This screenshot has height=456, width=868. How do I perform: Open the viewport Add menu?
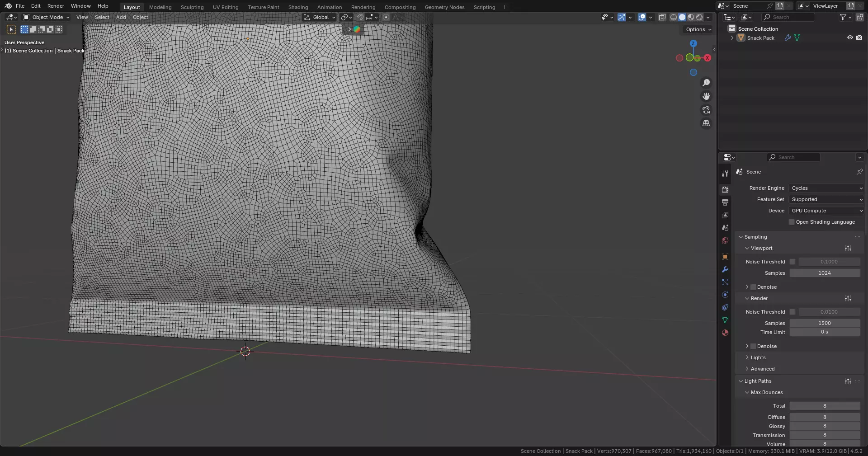121,17
